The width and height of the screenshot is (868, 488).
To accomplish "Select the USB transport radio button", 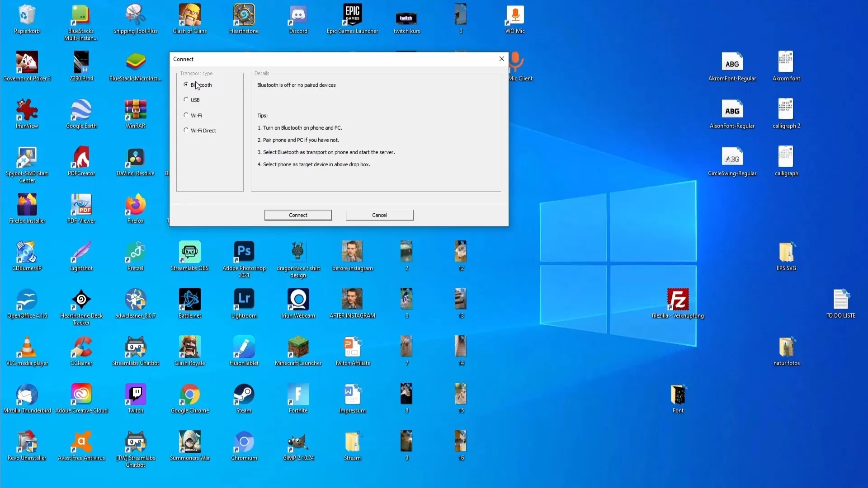I will pos(186,99).
